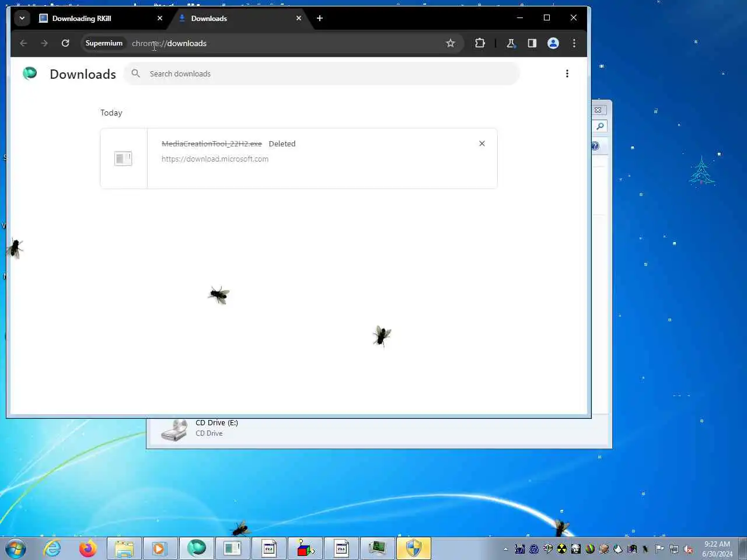Open help in the window behind the browser
The width and height of the screenshot is (747, 560).
(595, 146)
